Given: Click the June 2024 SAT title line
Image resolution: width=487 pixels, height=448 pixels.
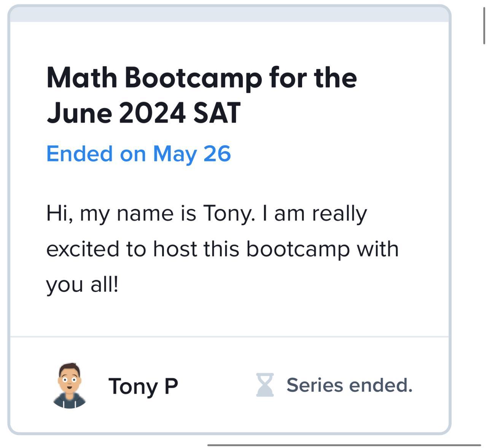Looking at the screenshot, I should [143, 113].
